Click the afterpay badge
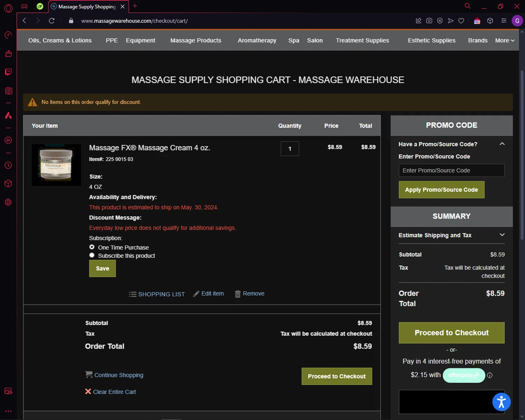The image size is (525, 420). [x=464, y=375]
